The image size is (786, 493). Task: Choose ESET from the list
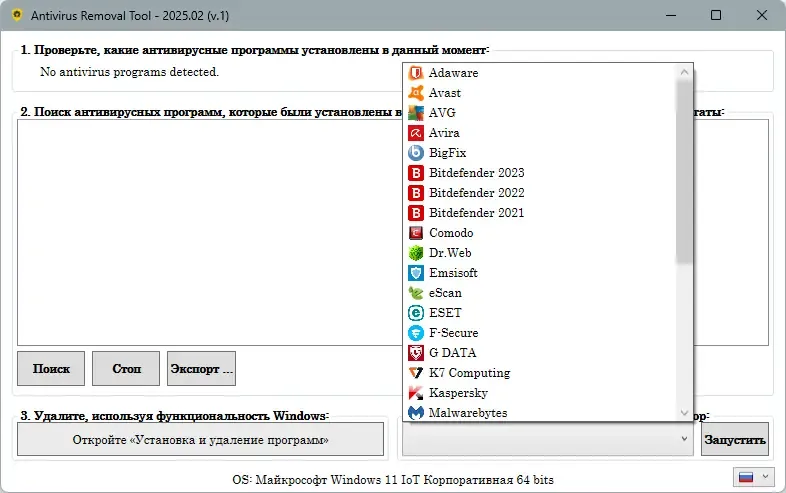click(x=539, y=313)
